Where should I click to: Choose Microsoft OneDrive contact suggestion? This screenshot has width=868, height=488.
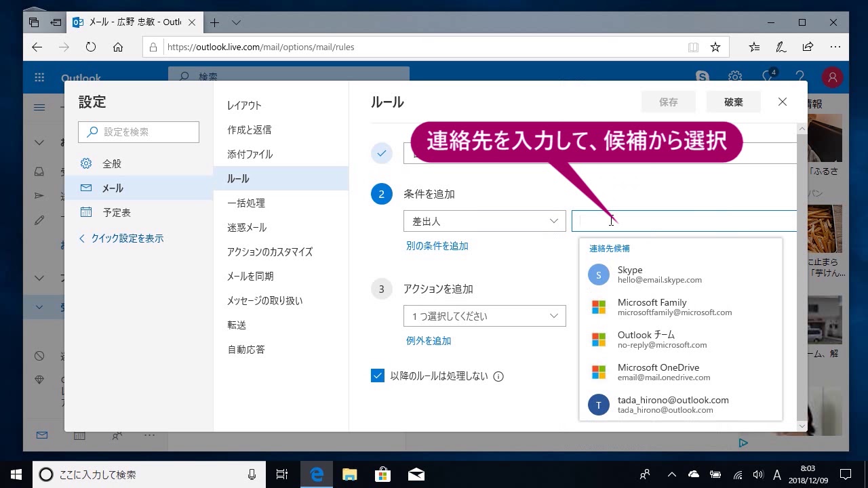point(681,372)
